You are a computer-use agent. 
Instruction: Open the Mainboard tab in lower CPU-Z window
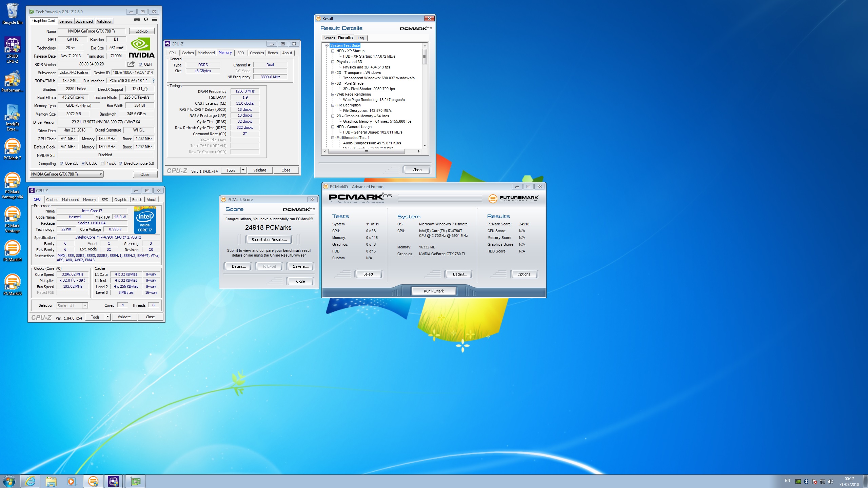point(71,200)
